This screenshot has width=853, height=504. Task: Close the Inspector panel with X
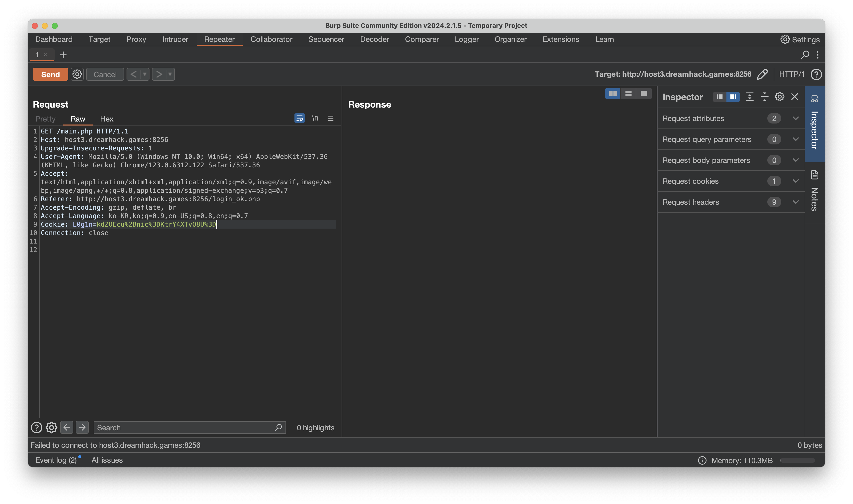click(x=794, y=97)
